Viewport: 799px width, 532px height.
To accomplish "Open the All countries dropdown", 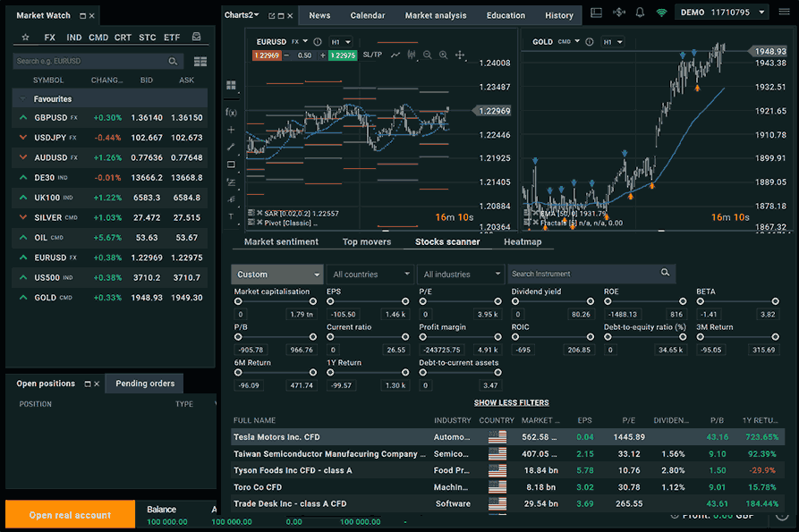I will click(370, 274).
